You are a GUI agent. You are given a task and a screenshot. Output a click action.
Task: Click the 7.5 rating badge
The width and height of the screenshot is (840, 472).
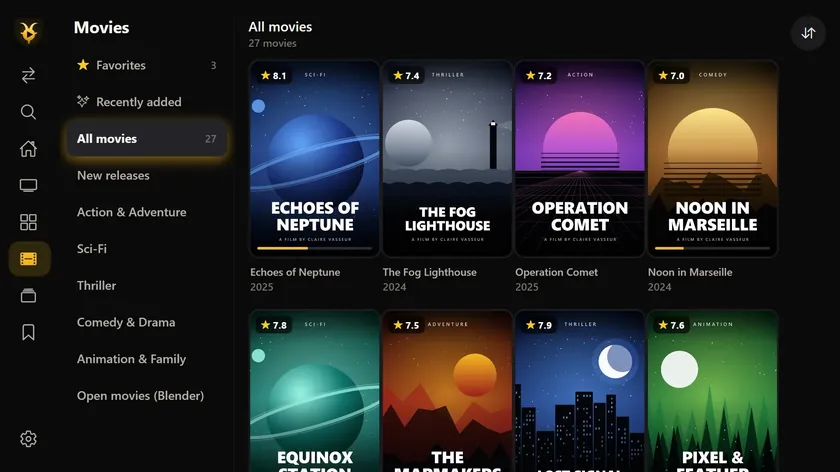coord(407,325)
